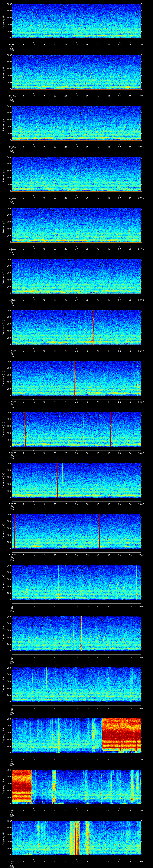The width and height of the screenshot is (153, 868).
Task: Click the spectrogram panel starting at 5:21:00
Action: click(x=77, y=276)
